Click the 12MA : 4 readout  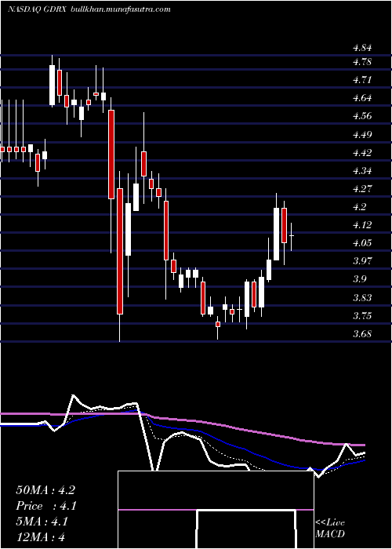(x=41, y=536)
